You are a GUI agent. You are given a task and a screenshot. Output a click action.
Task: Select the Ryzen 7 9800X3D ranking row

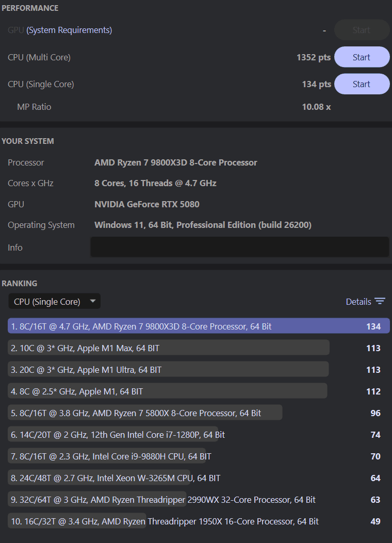pyautogui.click(x=199, y=326)
